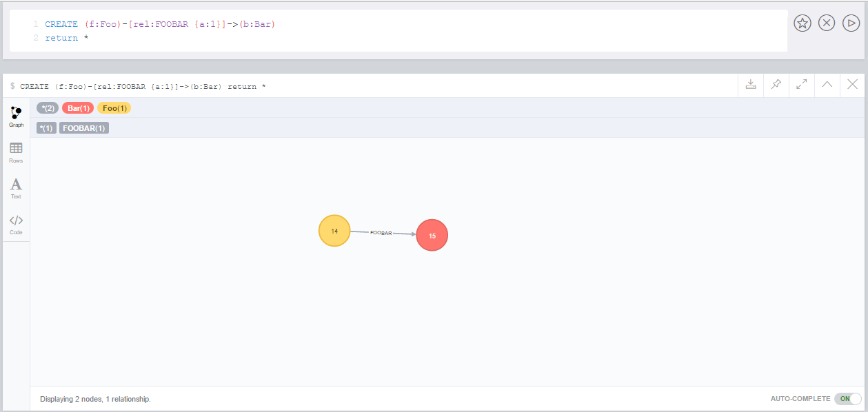868x412 pixels.
Task: Open the Code view panel
Action: 16,223
